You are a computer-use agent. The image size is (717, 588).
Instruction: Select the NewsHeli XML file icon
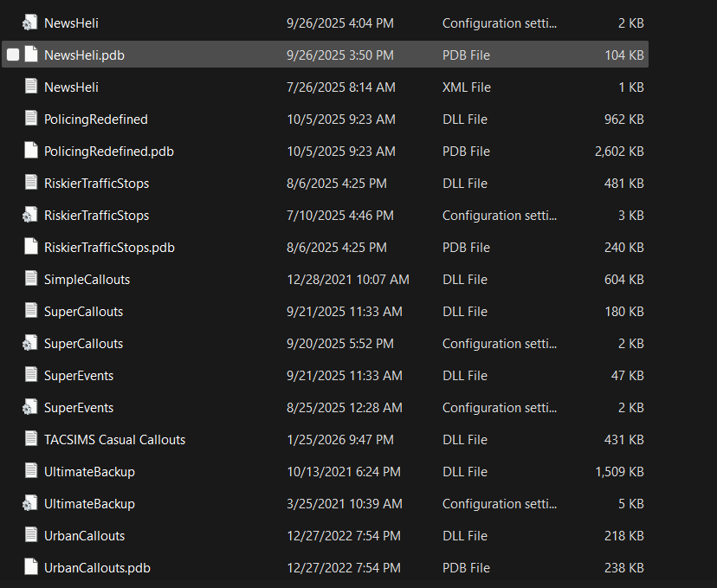31,87
